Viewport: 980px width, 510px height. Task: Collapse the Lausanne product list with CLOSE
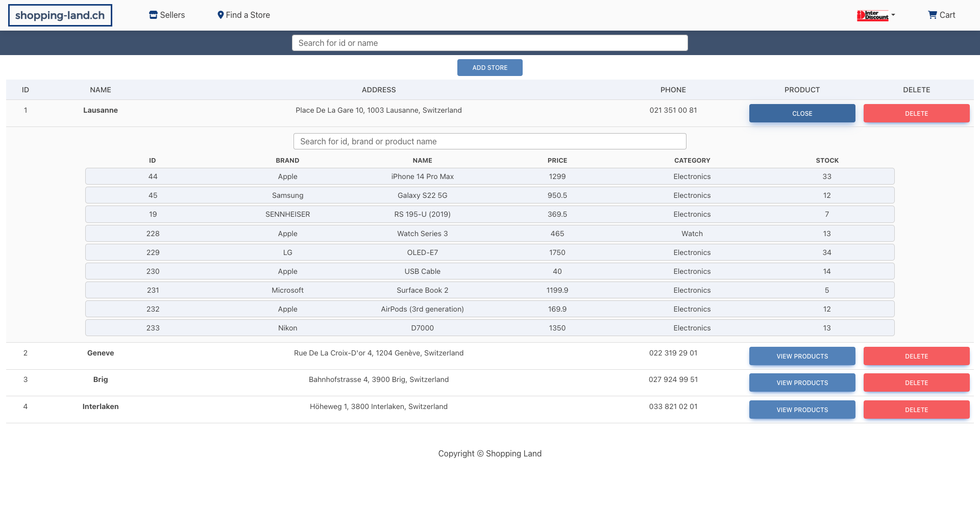pyautogui.click(x=802, y=113)
